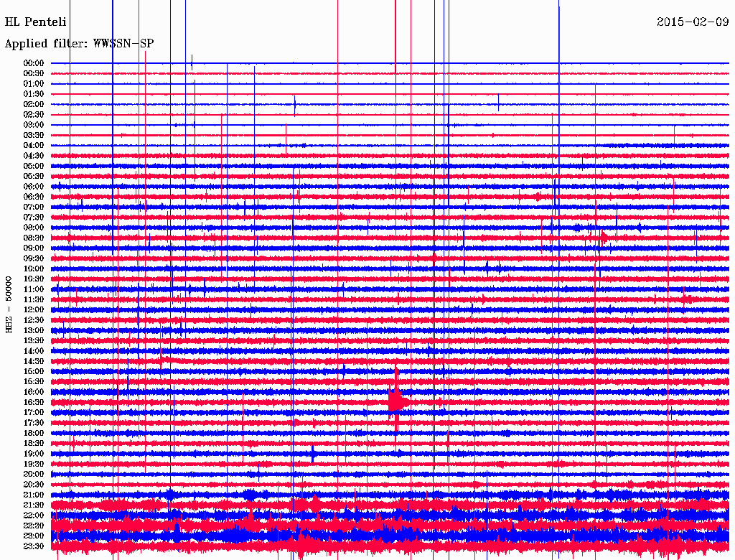Click the 10:30 time label
Screen dimensions: 735x560
(x=33, y=279)
